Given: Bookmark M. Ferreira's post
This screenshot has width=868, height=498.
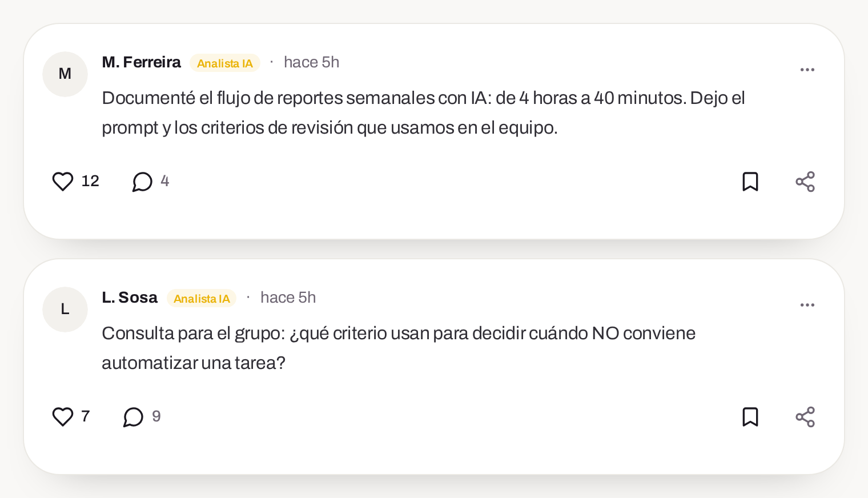Looking at the screenshot, I should [750, 182].
